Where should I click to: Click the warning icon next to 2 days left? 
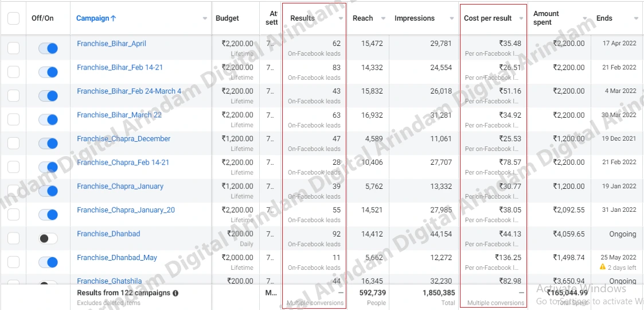(x=603, y=267)
